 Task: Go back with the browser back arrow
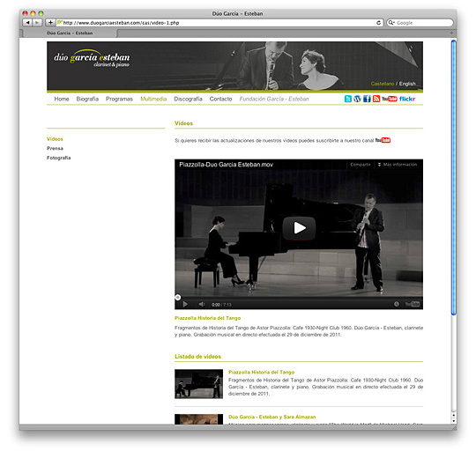point(27,23)
